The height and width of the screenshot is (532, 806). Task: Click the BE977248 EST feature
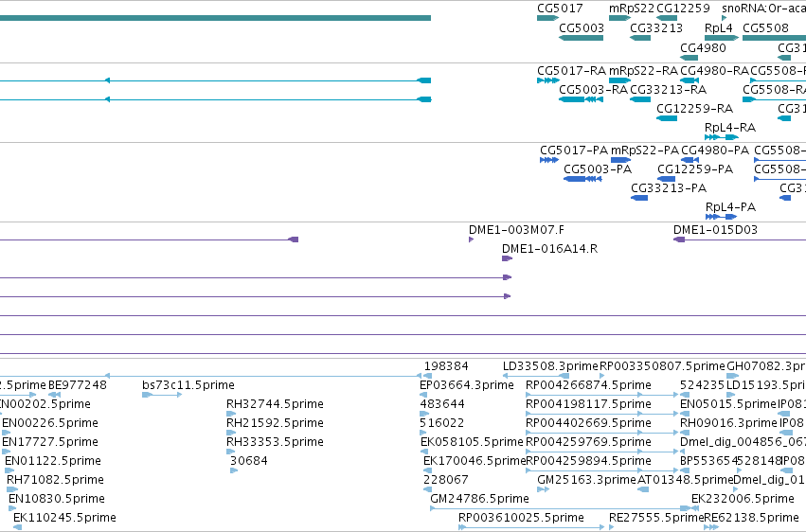pos(55,395)
